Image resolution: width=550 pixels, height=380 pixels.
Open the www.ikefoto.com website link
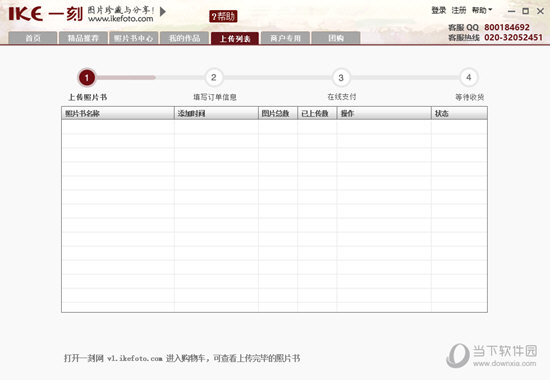tap(121, 19)
